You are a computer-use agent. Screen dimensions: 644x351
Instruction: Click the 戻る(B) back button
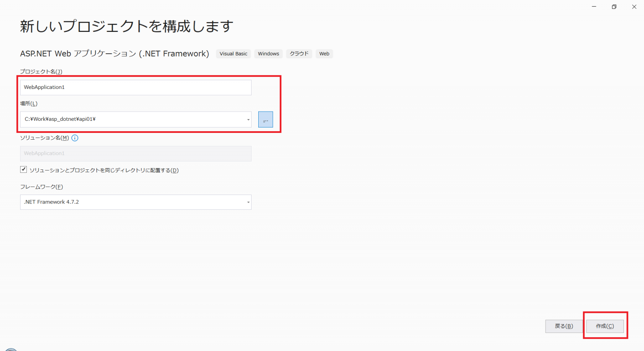[x=564, y=326]
